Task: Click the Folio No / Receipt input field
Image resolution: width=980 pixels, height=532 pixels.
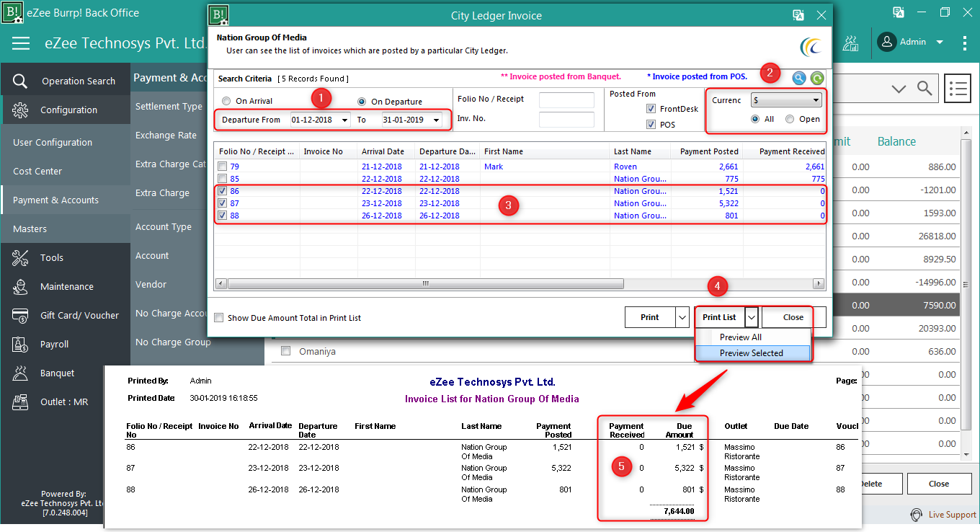Action: (x=566, y=99)
